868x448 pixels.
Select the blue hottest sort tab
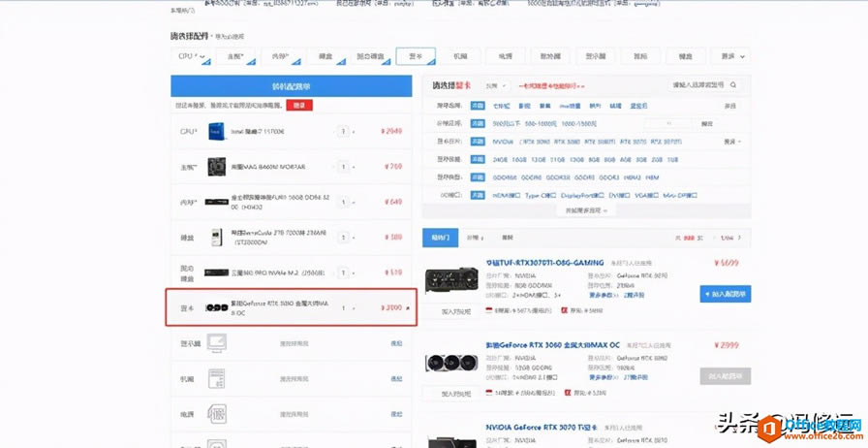(440, 238)
